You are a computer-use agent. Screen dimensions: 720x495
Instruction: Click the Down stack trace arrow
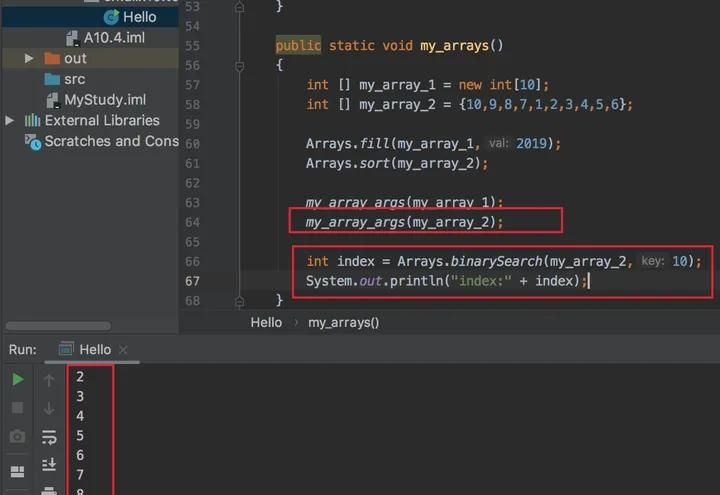49,408
